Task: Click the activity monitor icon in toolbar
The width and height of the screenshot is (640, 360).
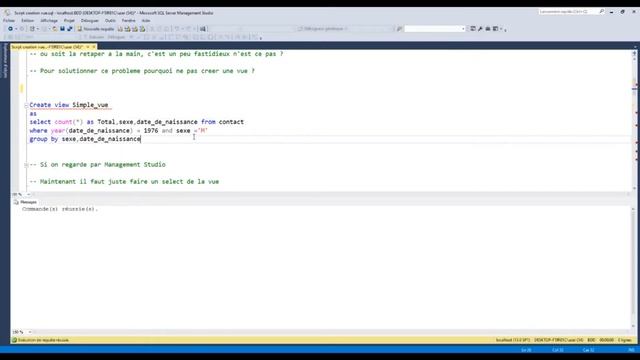Action: (x=203, y=29)
